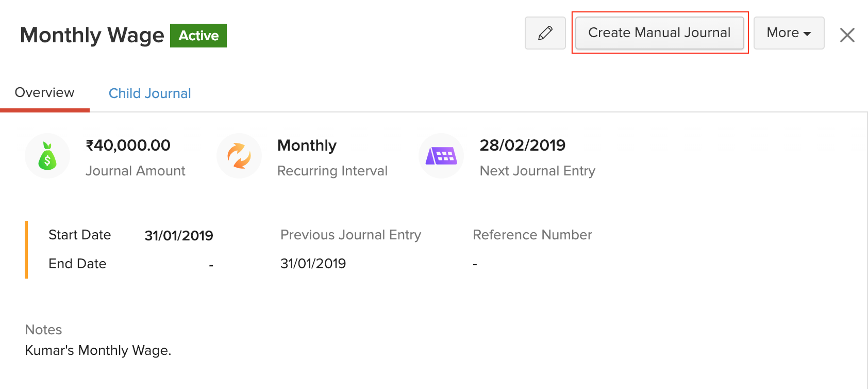868x389 pixels.
Task: Click the Create Manual Journal button
Action: click(660, 33)
